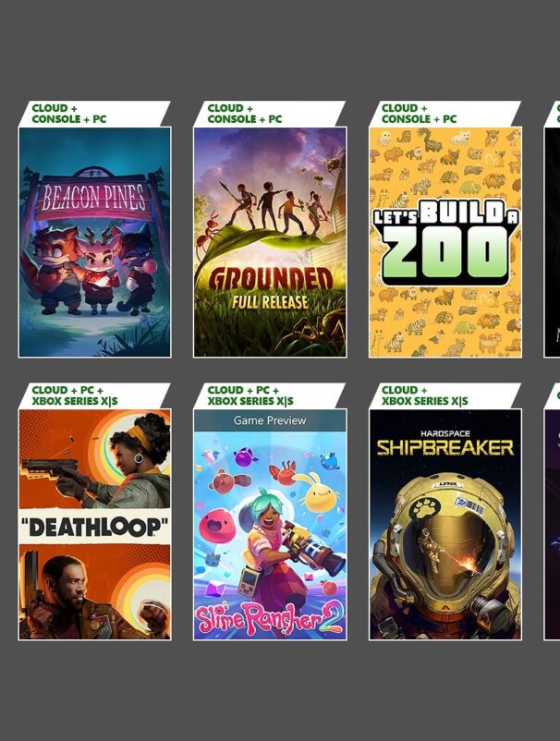Click the Let's Build a Zoo logo
560x741 pixels.
(x=445, y=242)
